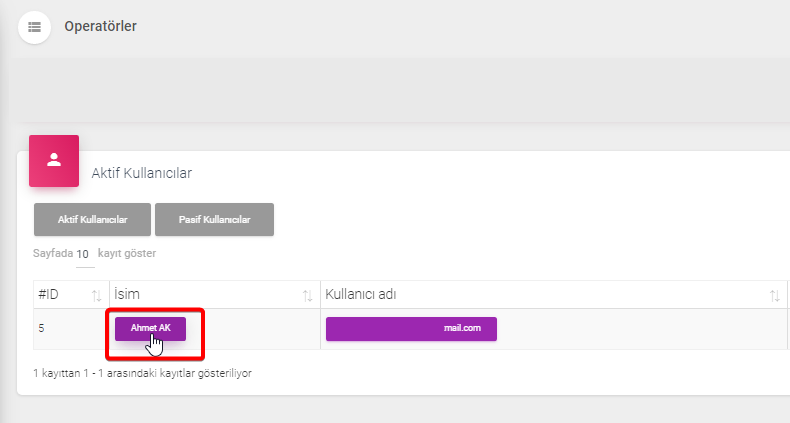Click empty space right of mail.com button
Screen dimensions: 790x423
[640, 328]
